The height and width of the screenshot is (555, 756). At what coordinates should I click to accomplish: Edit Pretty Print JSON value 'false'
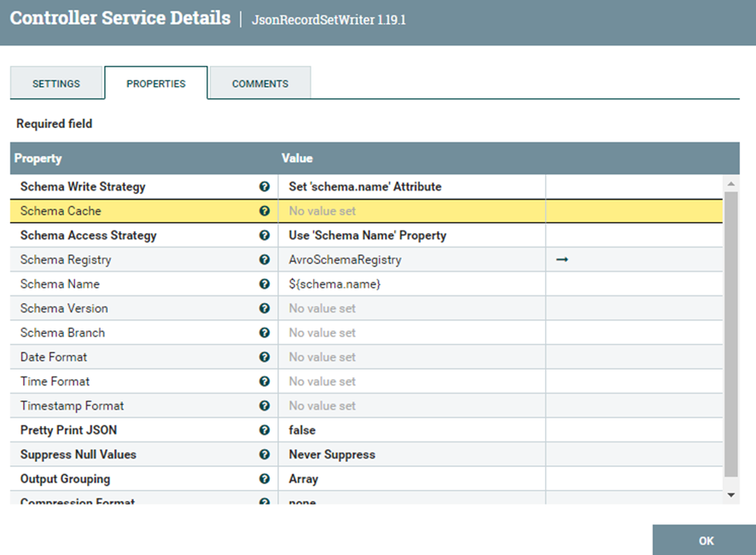[412, 430]
